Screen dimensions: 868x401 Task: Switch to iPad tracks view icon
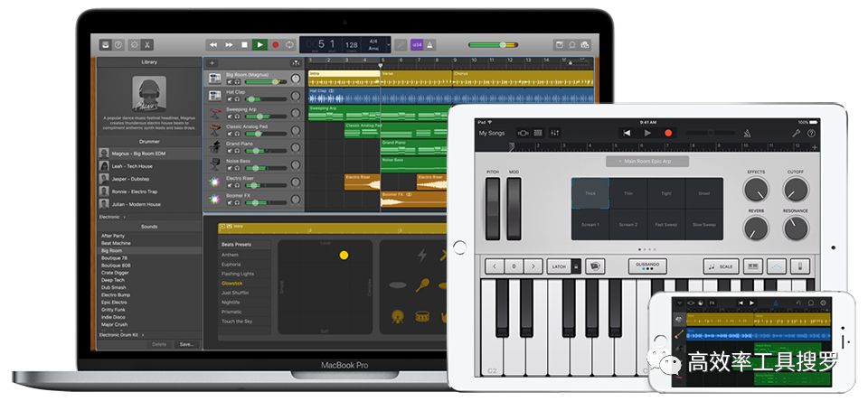click(x=538, y=133)
